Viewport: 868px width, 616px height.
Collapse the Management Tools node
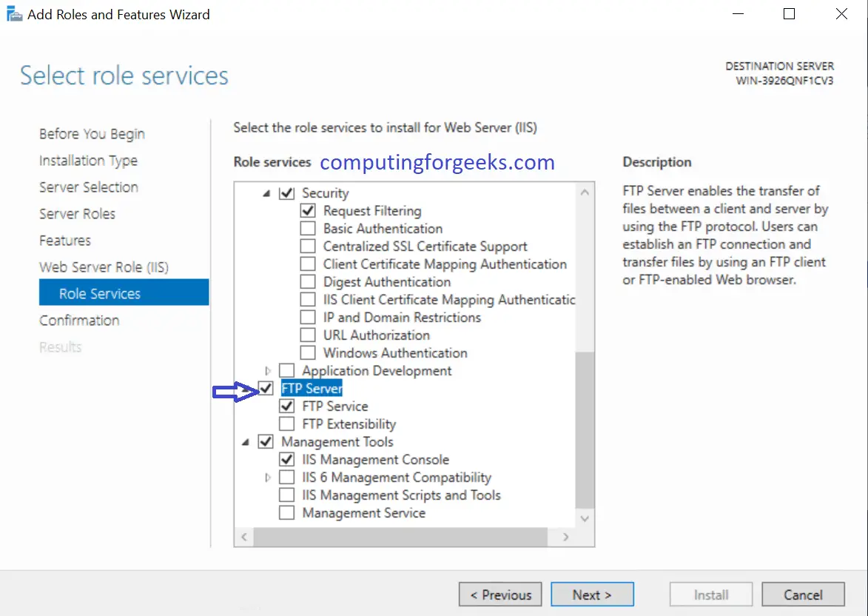click(245, 441)
